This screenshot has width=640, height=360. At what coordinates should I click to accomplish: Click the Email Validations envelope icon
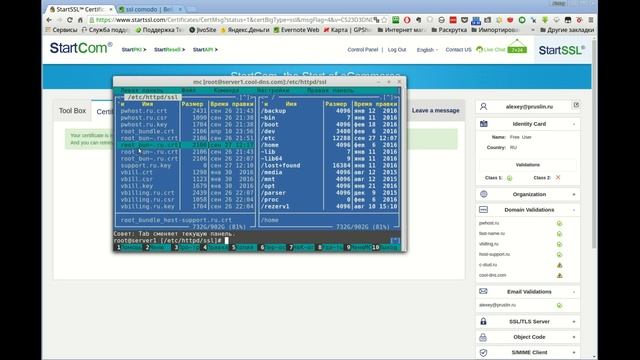[x=484, y=291]
